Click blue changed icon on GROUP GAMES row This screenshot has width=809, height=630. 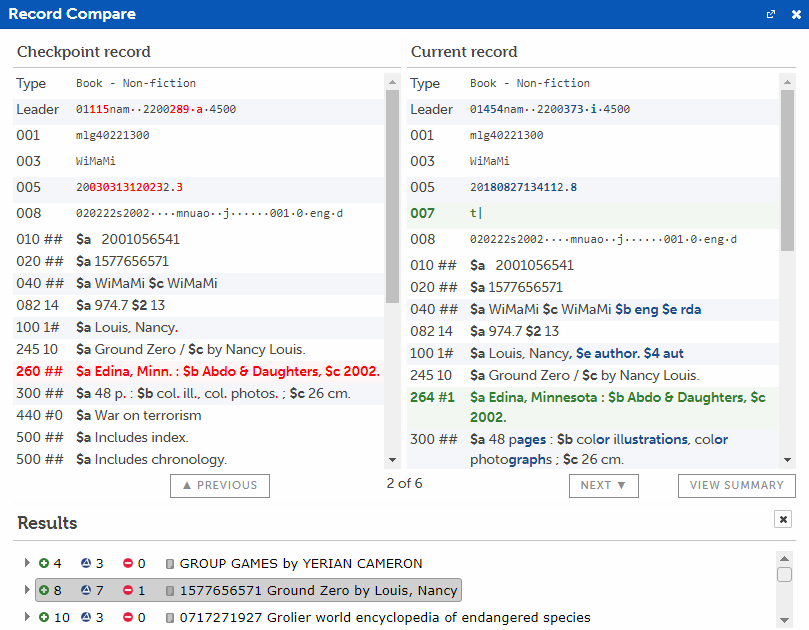[86, 564]
